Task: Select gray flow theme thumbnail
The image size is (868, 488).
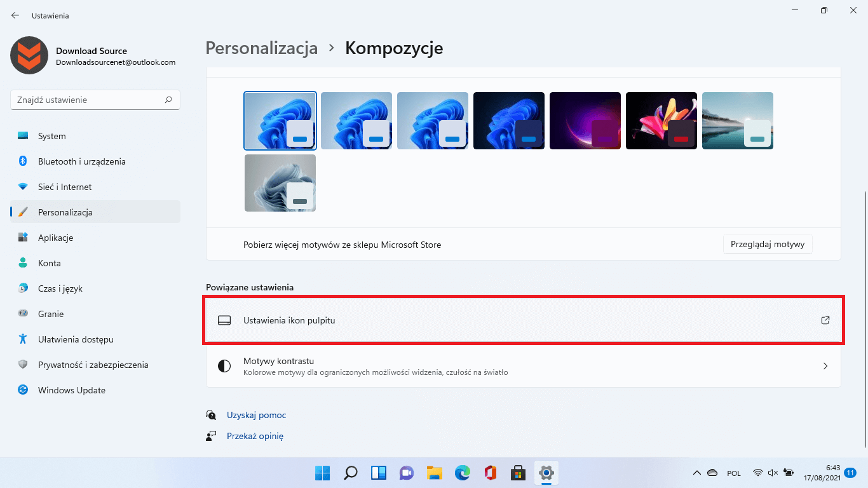Action: tap(280, 183)
